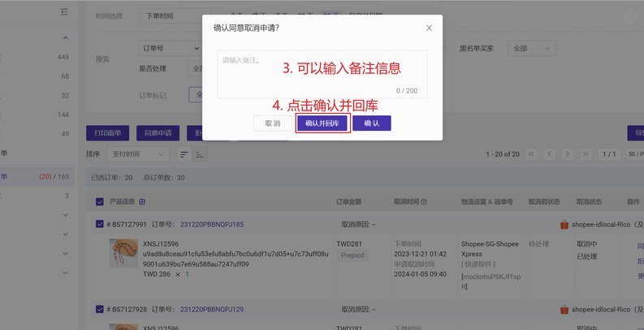Toggle select-all checkbox beside 产品信息

(99, 202)
